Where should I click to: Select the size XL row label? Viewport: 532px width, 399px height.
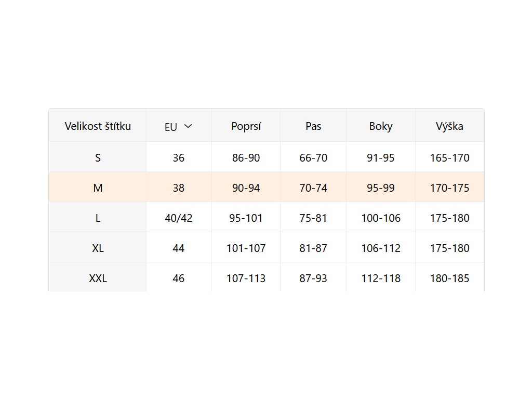[x=98, y=248]
